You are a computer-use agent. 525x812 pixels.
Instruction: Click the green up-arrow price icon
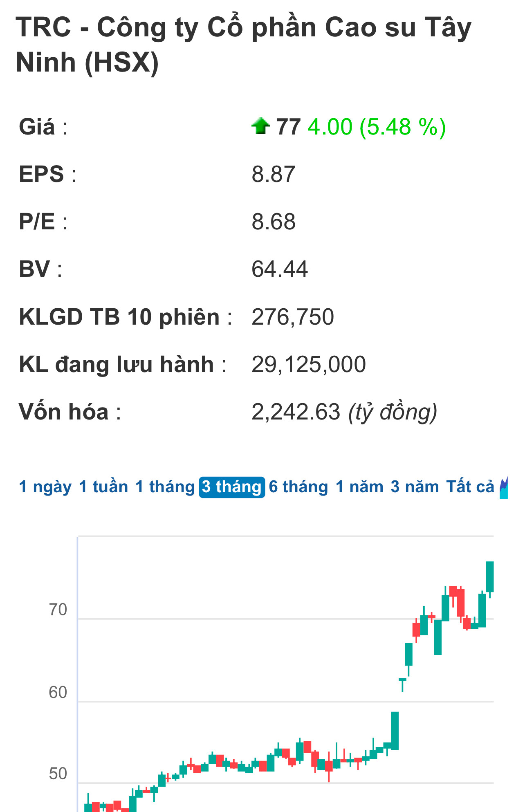click(260, 126)
